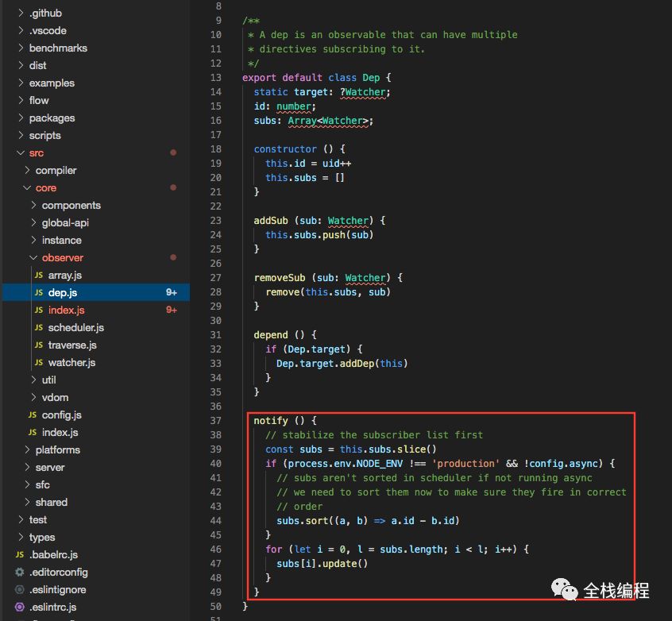Click the 'addSub' method name
The height and width of the screenshot is (621, 672).
click(271, 220)
